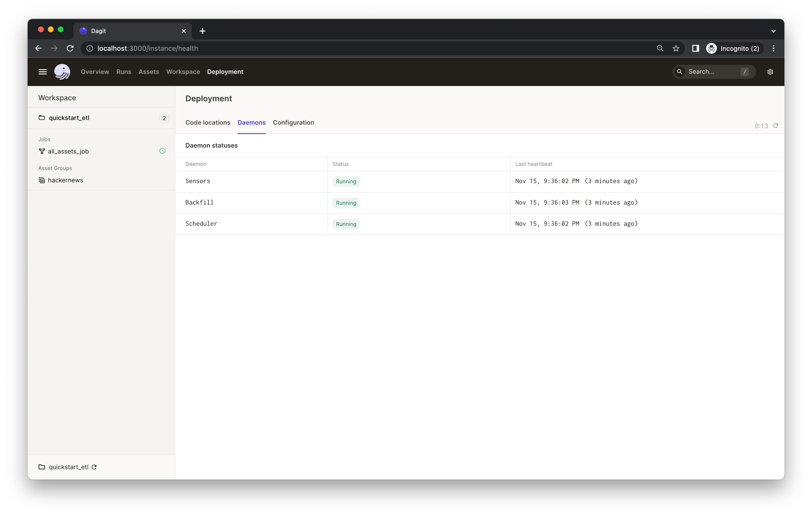Click the refresh countdown icon near 0:13
Viewport: 812px width, 516px height.
775,125
